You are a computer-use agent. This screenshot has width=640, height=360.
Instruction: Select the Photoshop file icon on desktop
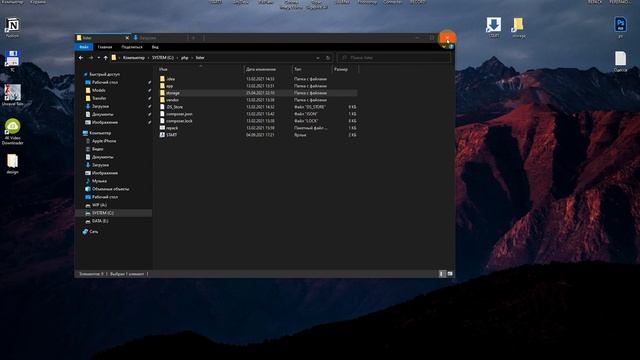click(x=620, y=27)
